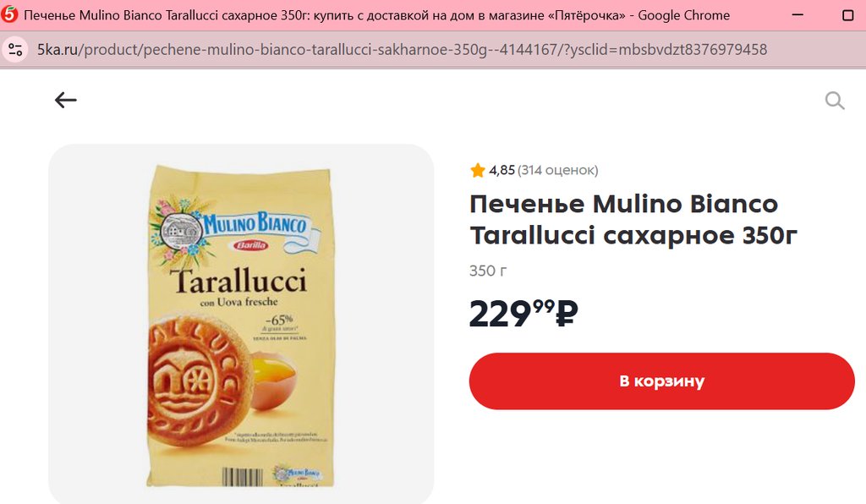
Task: Click the window title text in title bar
Action: click(x=376, y=15)
